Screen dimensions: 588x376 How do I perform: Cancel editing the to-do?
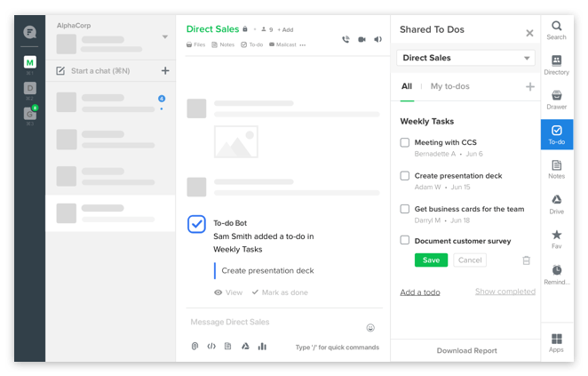click(470, 260)
